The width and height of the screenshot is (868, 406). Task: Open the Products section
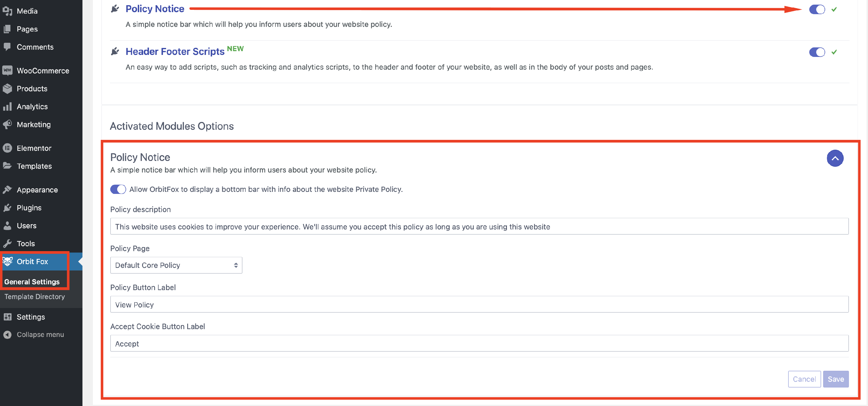coord(32,88)
